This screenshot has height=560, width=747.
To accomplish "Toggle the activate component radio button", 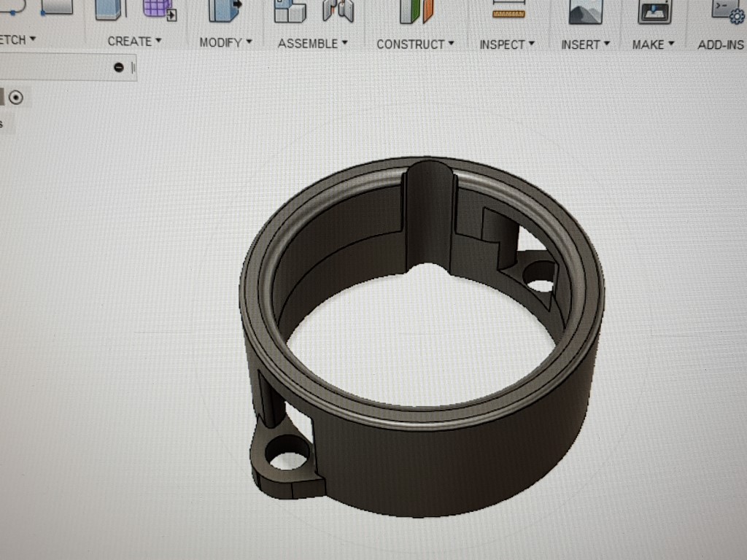I will (x=16, y=98).
